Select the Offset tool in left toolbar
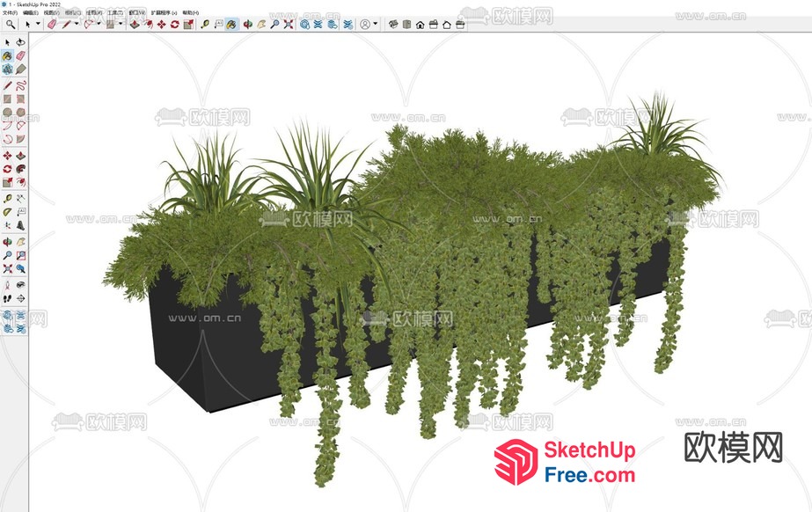This screenshot has height=512, width=812. coord(21,182)
